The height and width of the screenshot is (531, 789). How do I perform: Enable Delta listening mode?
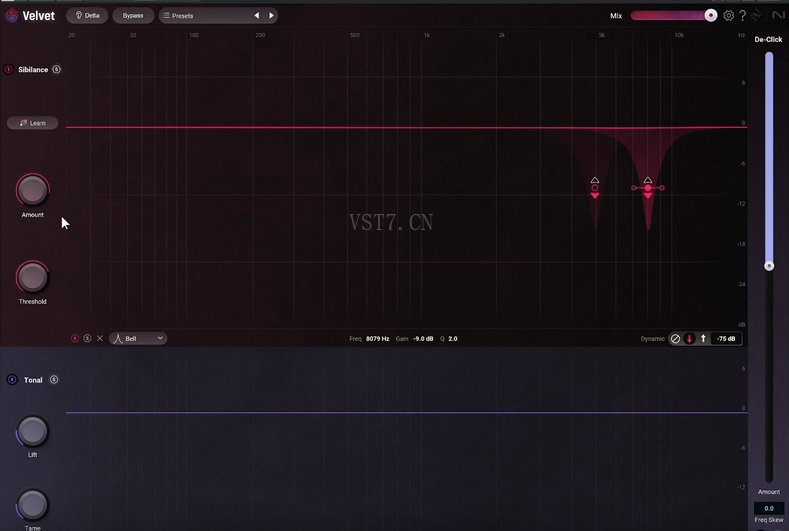click(x=87, y=16)
